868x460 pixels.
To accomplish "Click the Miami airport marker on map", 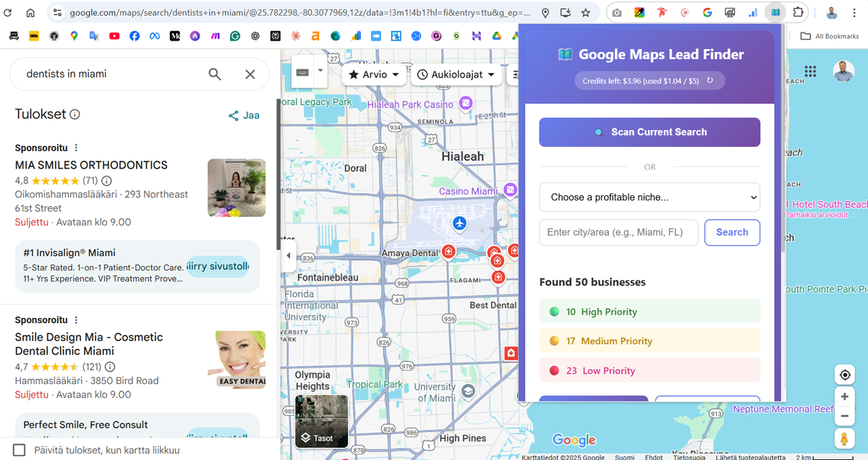I will tap(459, 223).
